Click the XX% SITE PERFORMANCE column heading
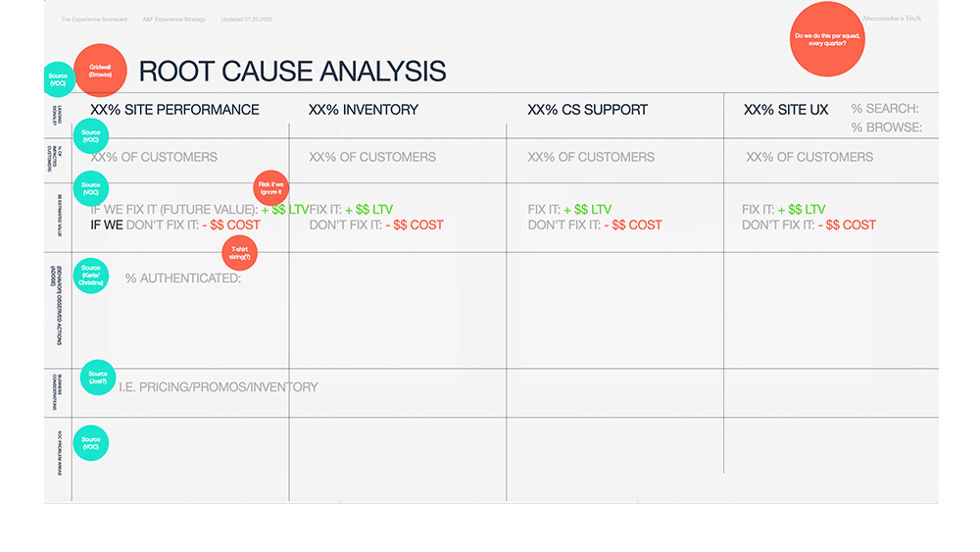Screen dimensions: 980x552 pyautogui.click(x=174, y=110)
